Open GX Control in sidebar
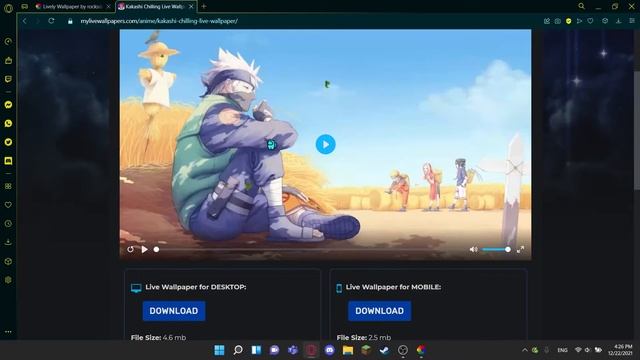The width and height of the screenshot is (640, 360). [x=8, y=42]
